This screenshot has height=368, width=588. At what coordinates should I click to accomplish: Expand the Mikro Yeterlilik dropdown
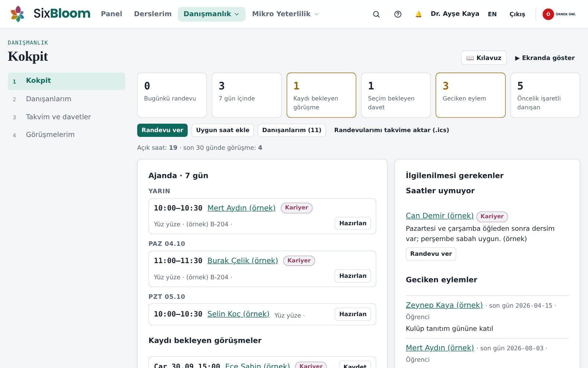click(x=285, y=14)
